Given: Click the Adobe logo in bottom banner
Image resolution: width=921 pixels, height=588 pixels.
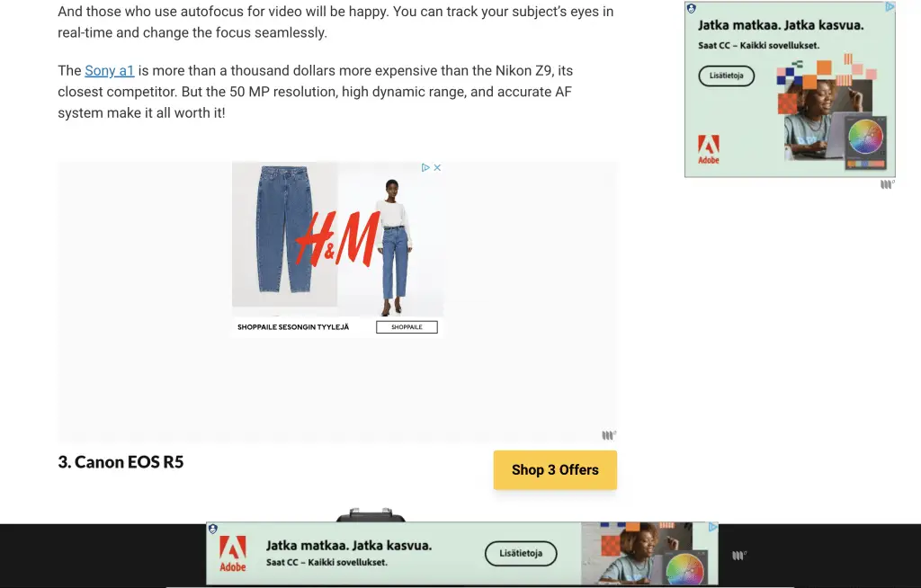Looking at the screenshot, I should (233, 554).
